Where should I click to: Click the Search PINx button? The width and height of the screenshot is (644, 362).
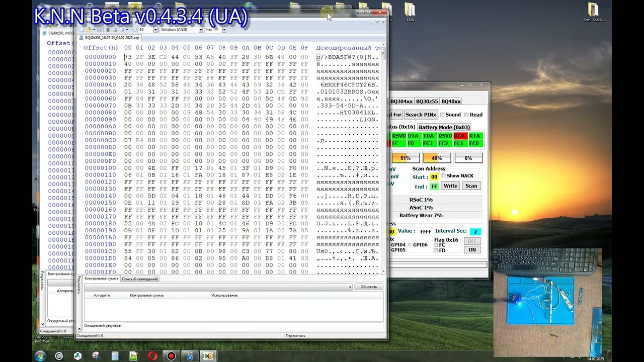[x=421, y=115]
